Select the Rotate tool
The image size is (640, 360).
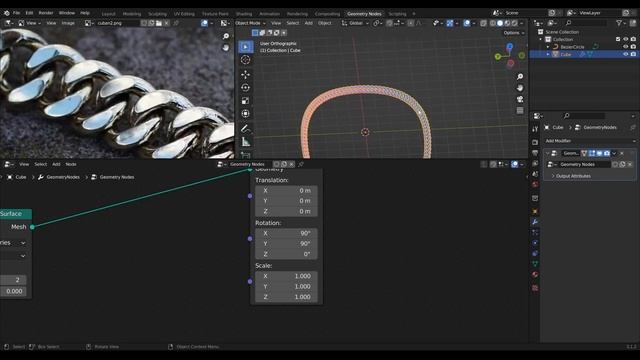[x=245, y=87]
